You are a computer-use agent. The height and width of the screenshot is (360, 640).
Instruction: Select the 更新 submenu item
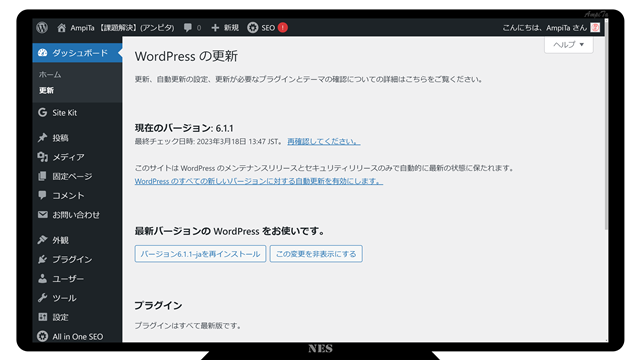[46, 90]
